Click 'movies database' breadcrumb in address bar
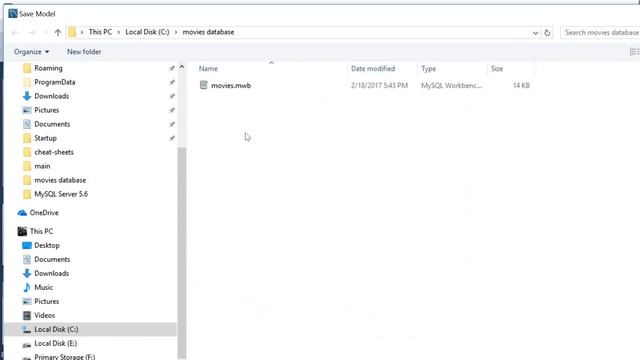This screenshot has width=640, height=360. pyautogui.click(x=208, y=32)
